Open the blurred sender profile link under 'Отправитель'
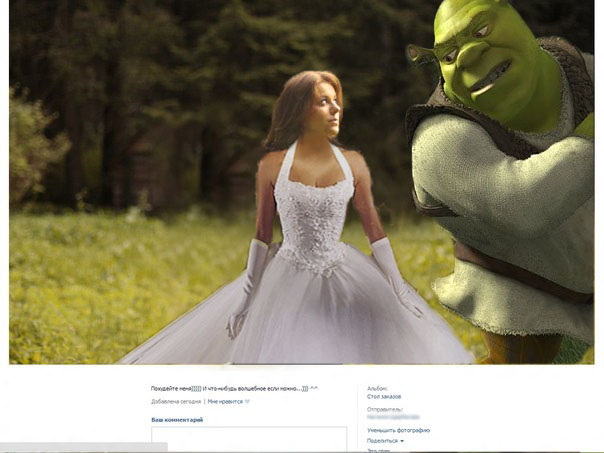The width and height of the screenshot is (604, 453). [393, 417]
